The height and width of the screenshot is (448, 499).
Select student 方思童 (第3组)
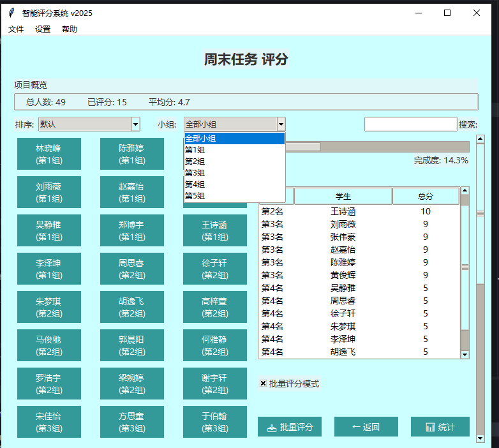coord(132,422)
